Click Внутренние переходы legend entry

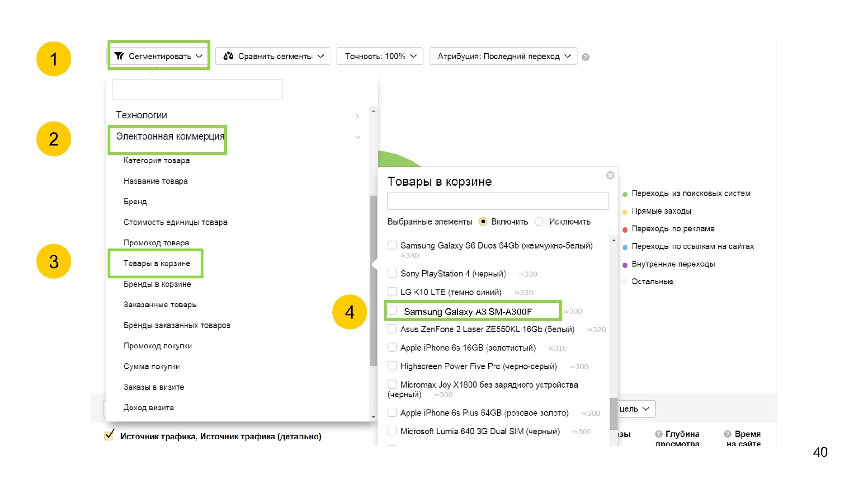point(669,264)
